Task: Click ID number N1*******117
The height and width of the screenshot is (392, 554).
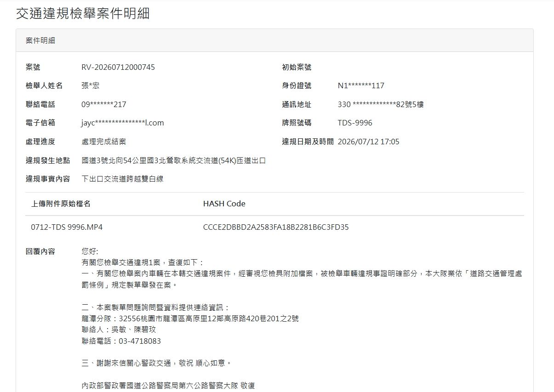Action: click(x=361, y=85)
